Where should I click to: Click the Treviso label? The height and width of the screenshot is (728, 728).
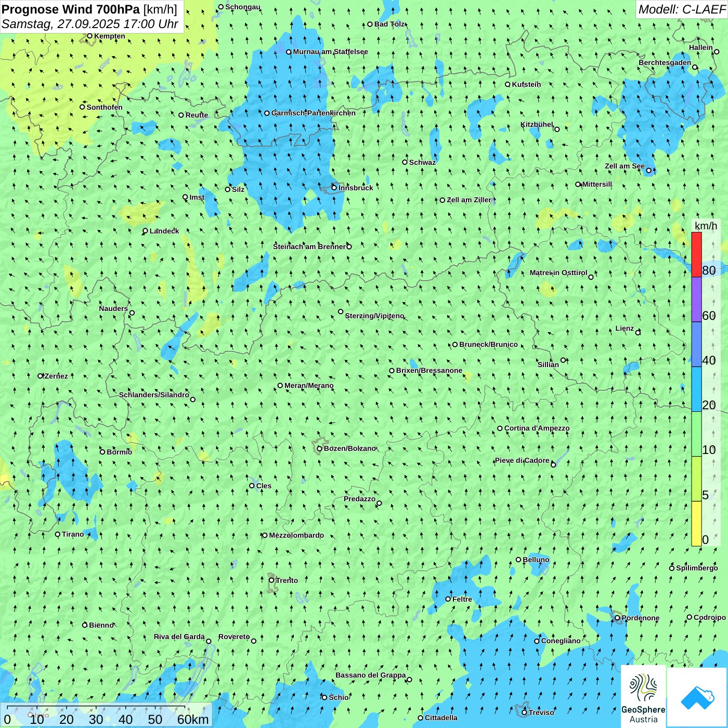coord(541,712)
